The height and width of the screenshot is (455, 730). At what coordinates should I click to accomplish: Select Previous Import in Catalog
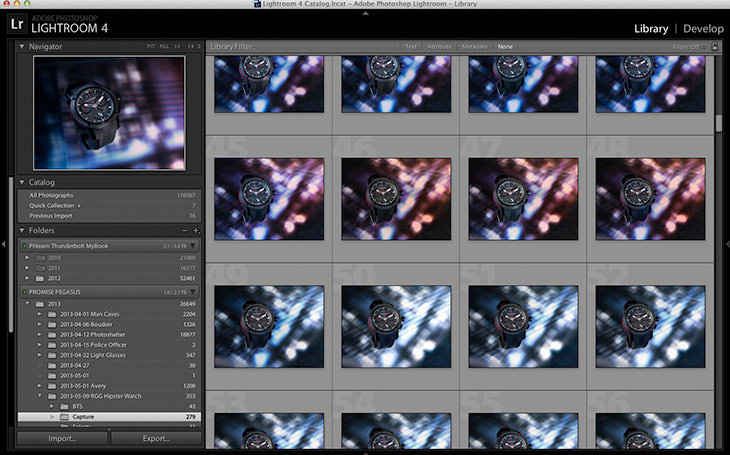point(110,216)
